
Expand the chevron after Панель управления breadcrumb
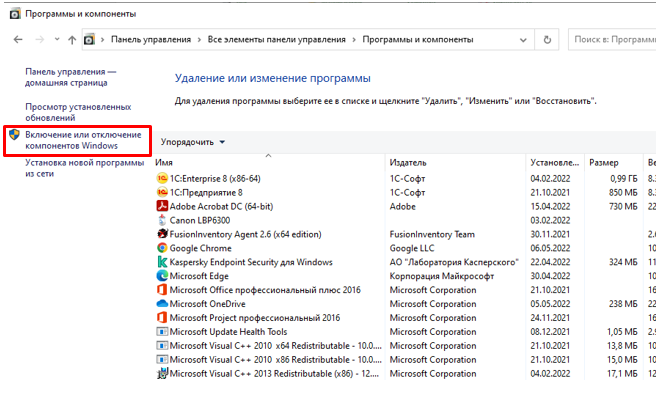pos(199,40)
